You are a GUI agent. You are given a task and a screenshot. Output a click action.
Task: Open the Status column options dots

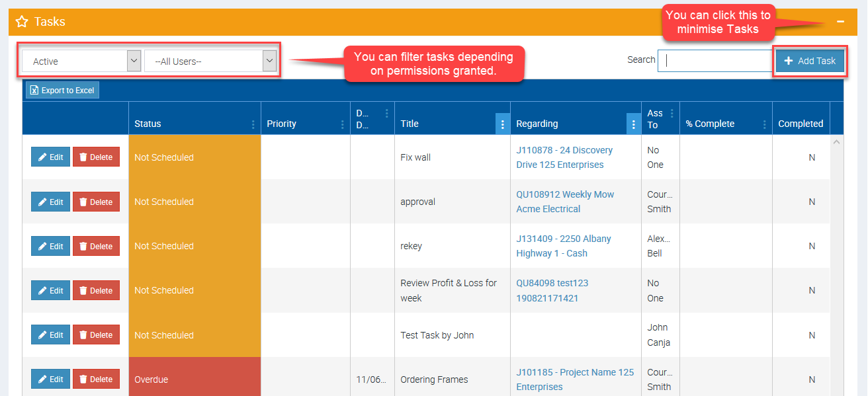253,124
